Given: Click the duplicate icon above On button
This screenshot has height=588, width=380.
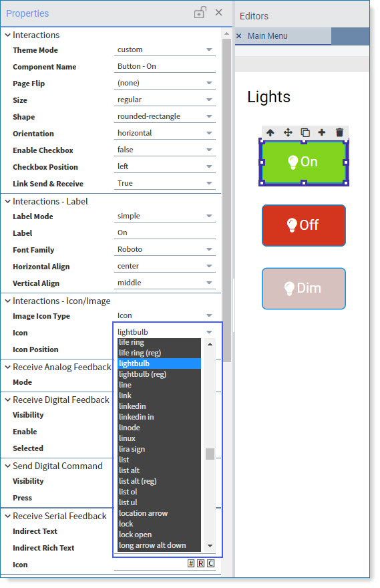Looking at the screenshot, I should coord(305,132).
